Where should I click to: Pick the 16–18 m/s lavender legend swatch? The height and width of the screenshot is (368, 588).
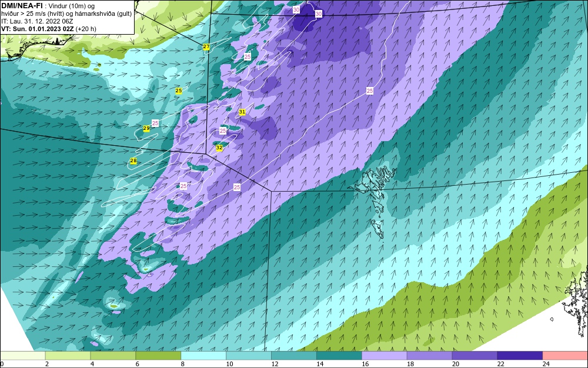pyautogui.click(x=385, y=356)
